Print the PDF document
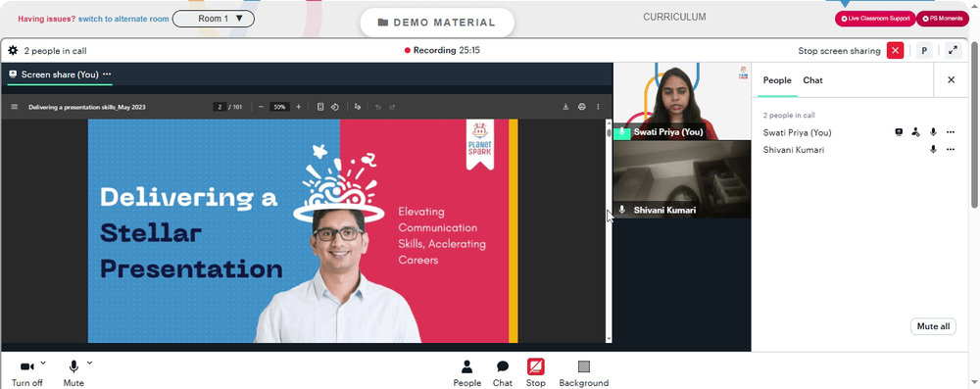The height and width of the screenshot is (389, 980). pyautogui.click(x=582, y=107)
